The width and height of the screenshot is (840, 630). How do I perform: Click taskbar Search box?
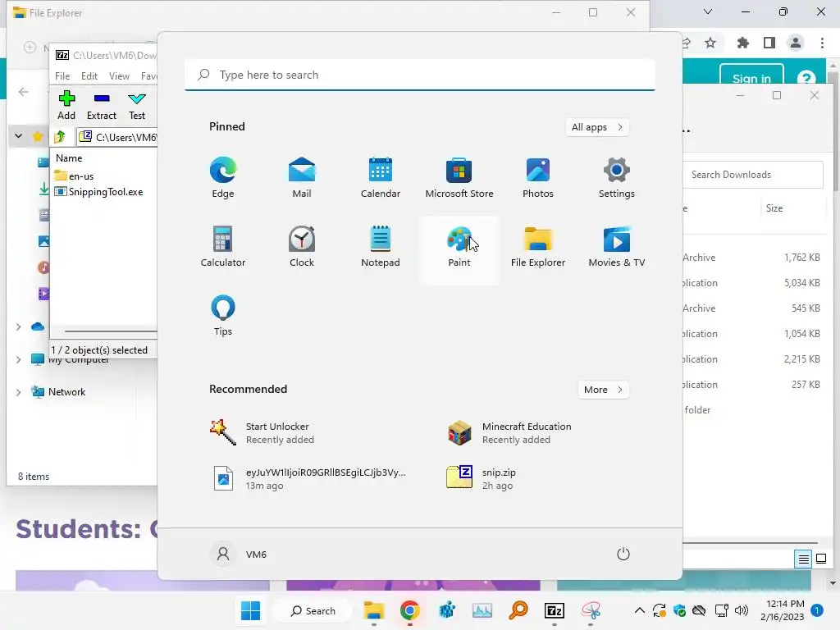313,610
